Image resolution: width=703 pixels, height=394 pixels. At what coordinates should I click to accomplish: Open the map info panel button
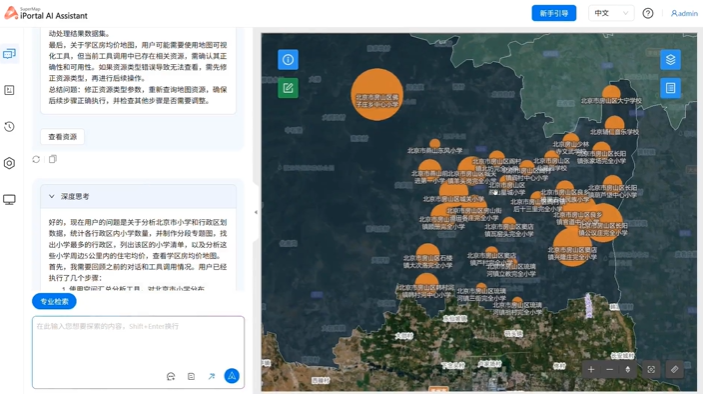coord(288,59)
